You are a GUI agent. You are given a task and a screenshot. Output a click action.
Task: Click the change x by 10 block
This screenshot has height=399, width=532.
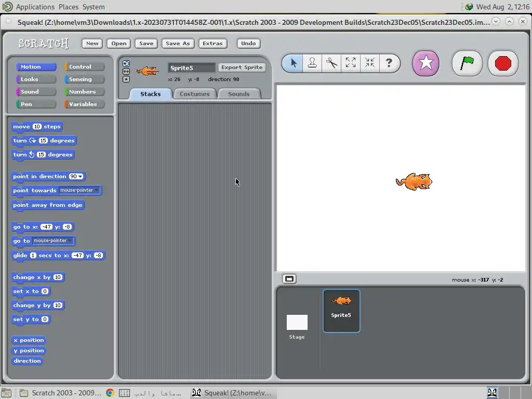click(37, 277)
